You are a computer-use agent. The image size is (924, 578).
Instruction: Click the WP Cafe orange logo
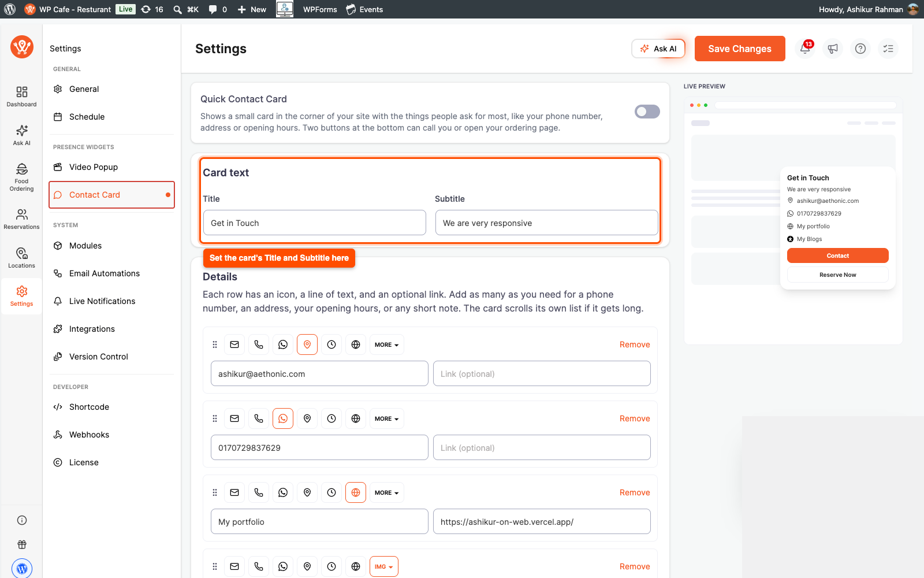tap(22, 47)
